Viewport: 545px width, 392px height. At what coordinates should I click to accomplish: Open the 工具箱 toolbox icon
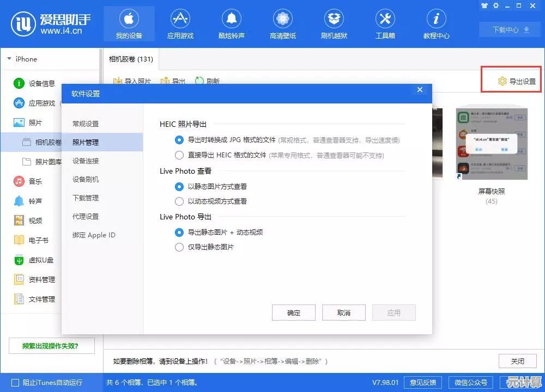pyautogui.click(x=385, y=20)
